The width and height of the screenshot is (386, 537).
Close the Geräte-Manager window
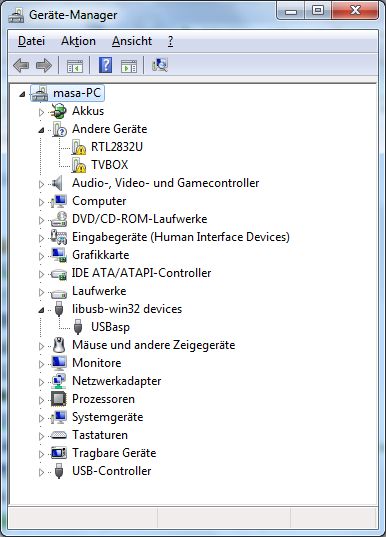coord(355,11)
